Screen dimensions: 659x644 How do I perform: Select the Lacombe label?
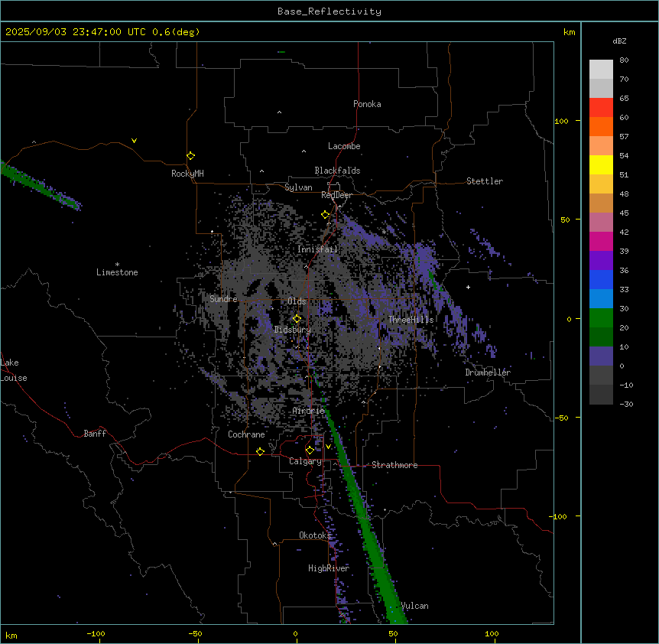[x=344, y=146]
